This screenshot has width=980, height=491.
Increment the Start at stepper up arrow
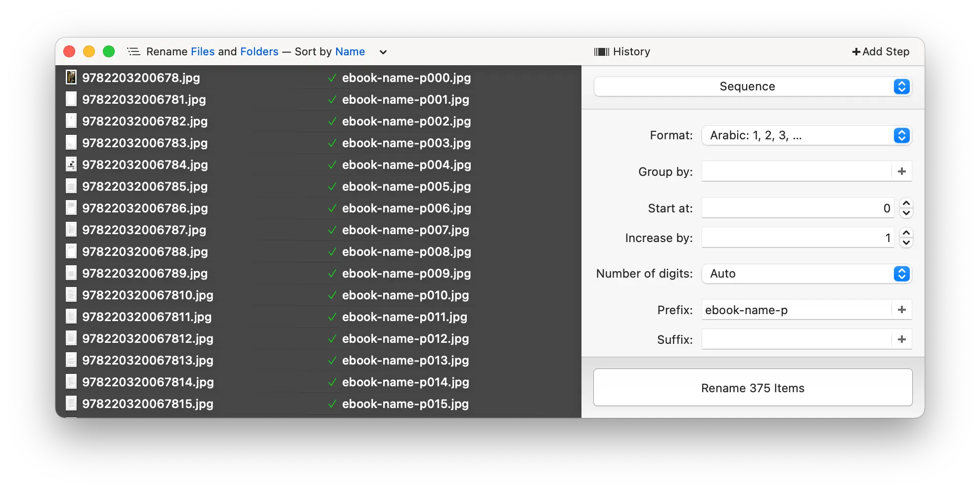906,203
